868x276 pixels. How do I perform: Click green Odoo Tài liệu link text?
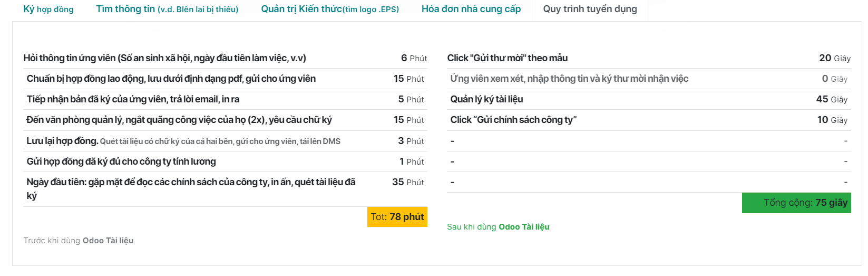click(524, 227)
